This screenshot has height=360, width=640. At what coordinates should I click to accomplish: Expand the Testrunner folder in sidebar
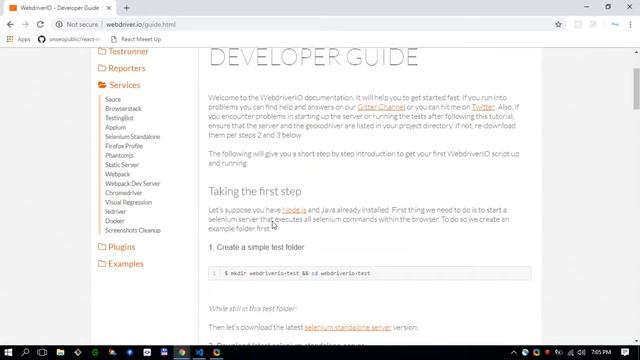[x=123, y=51]
